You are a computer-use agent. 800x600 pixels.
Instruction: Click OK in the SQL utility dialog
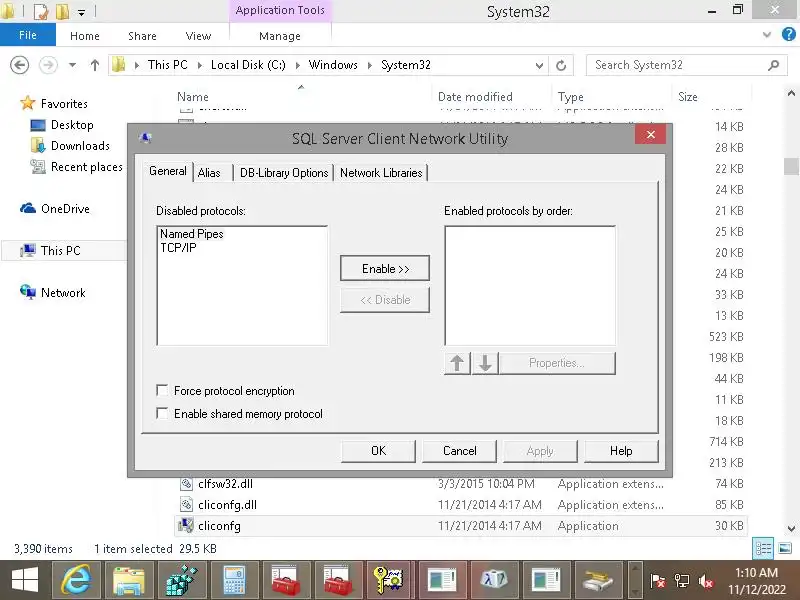(x=379, y=451)
